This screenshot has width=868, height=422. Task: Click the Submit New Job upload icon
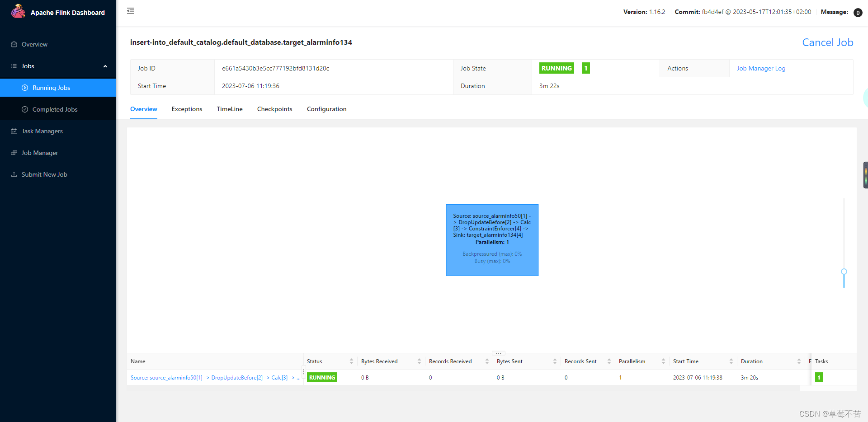[x=14, y=174]
